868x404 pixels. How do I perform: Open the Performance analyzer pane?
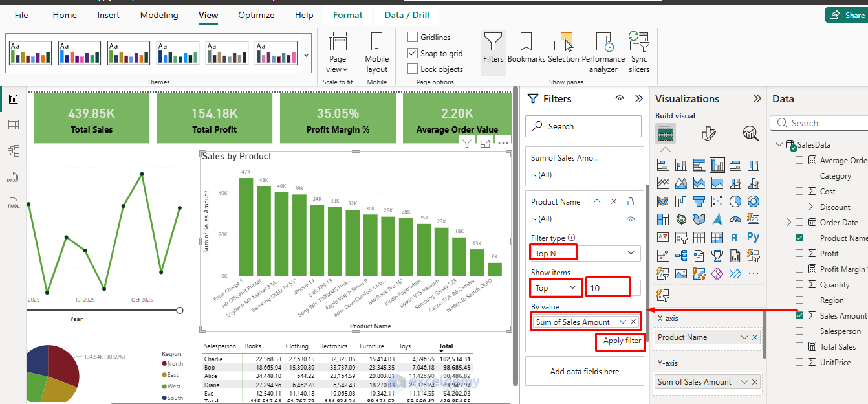click(x=603, y=53)
